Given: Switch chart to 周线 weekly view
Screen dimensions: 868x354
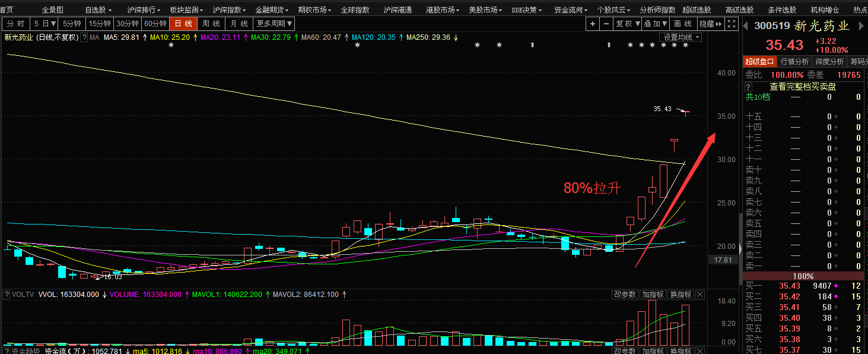Looking at the screenshot, I should click(x=211, y=24).
